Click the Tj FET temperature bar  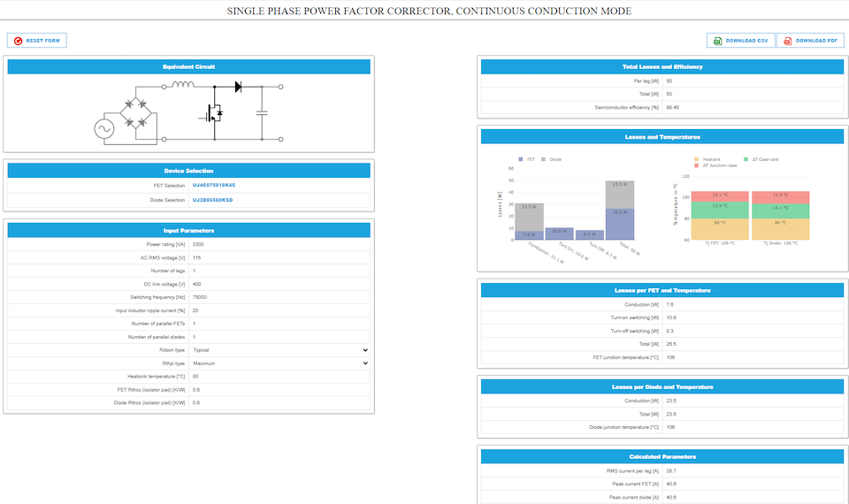coord(720,216)
